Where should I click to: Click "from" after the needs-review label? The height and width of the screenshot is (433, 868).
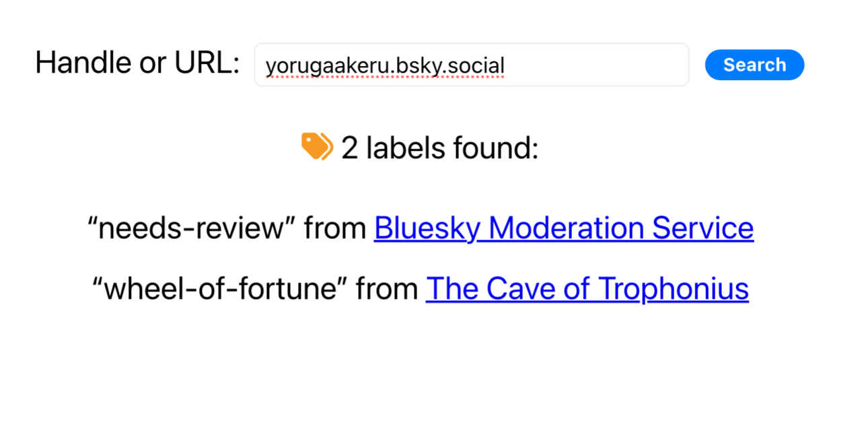coord(334,228)
